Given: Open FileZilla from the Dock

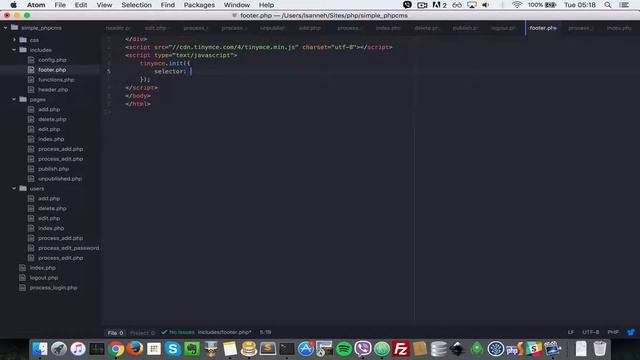Looking at the screenshot, I should pos(400,349).
